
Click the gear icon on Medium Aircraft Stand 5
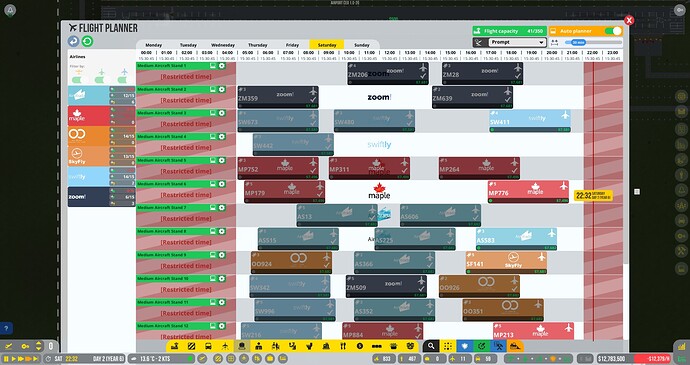(222, 160)
